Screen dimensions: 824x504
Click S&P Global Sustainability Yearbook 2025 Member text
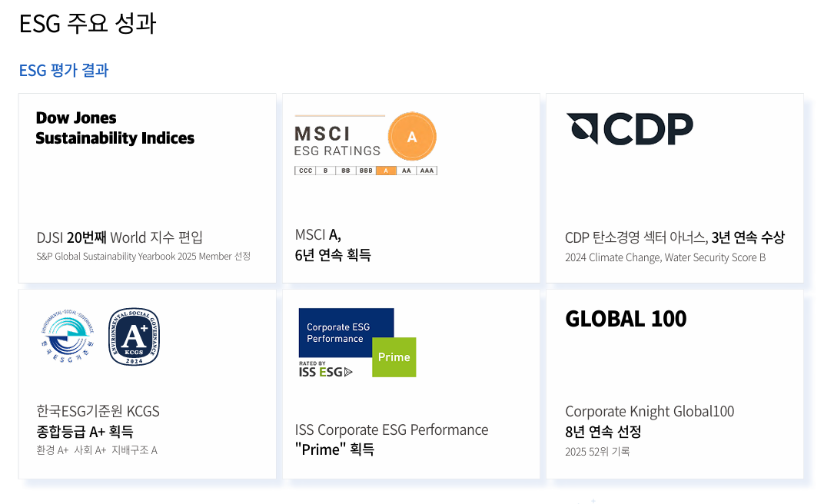143,256
